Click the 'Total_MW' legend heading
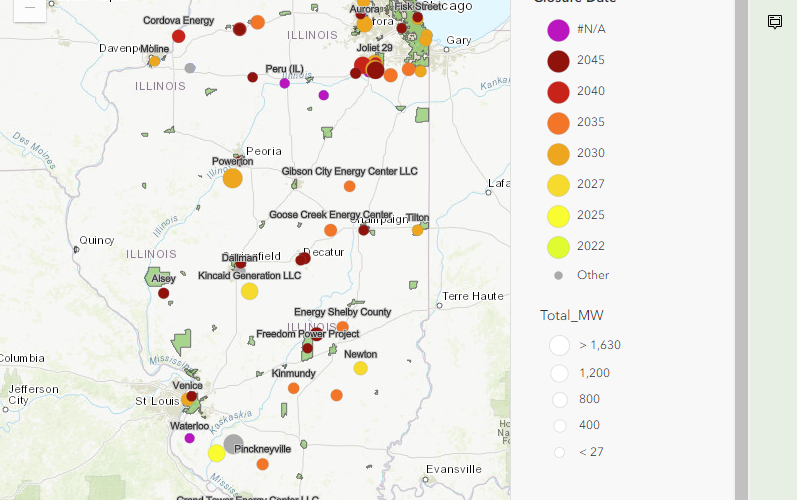797x500 pixels. pos(571,316)
